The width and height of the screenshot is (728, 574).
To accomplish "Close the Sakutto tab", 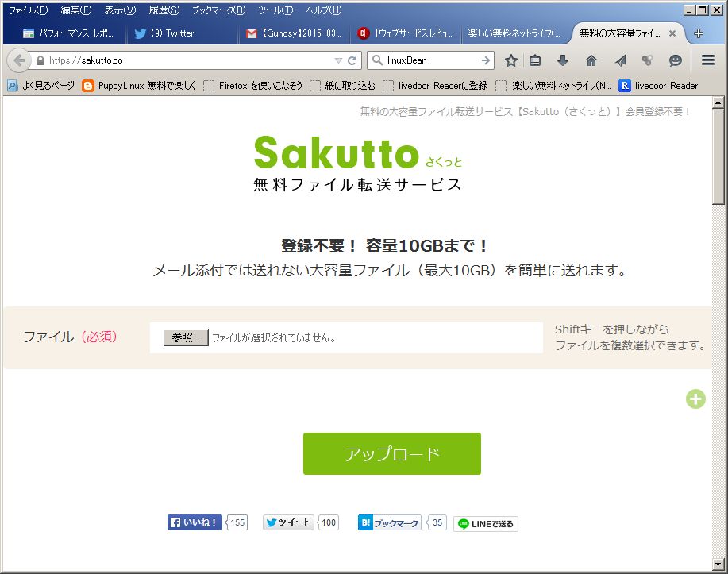I will (672, 33).
